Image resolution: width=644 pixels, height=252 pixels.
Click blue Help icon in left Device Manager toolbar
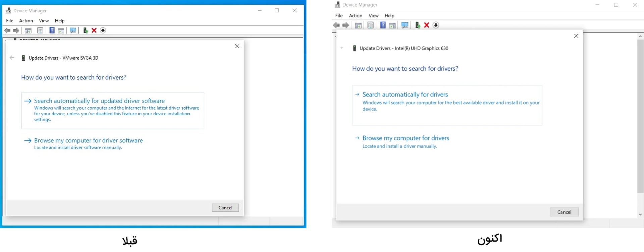point(52,31)
